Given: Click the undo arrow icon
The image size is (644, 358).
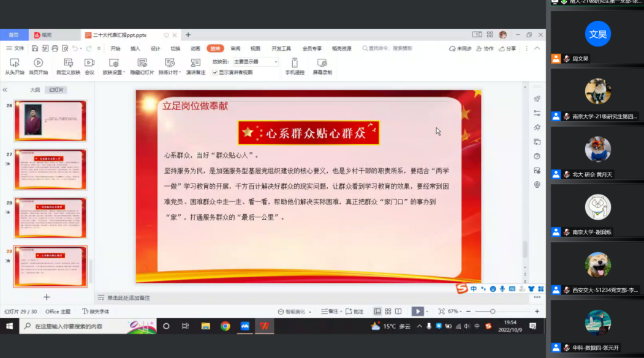Looking at the screenshot, I should (75, 48).
